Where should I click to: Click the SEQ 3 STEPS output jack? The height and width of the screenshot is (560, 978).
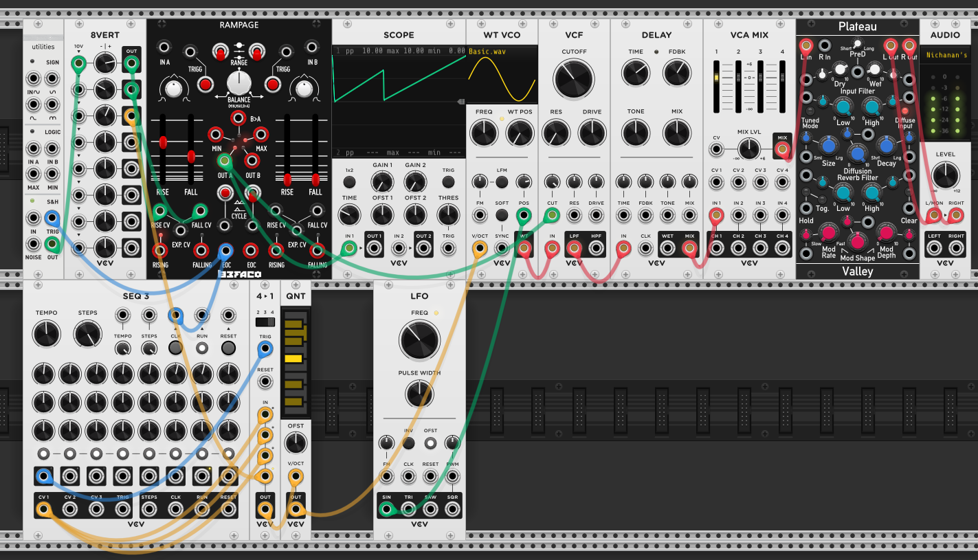pyautogui.click(x=149, y=509)
